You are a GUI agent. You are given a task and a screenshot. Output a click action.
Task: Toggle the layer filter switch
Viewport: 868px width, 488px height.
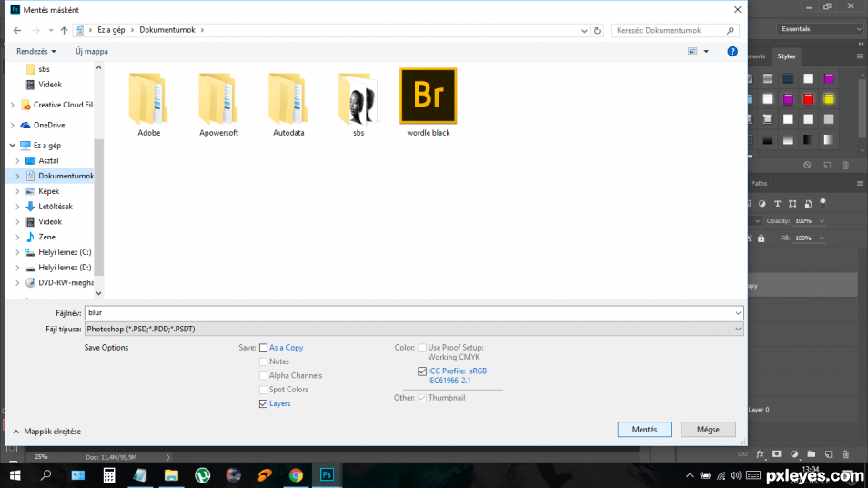coord(823,203)
